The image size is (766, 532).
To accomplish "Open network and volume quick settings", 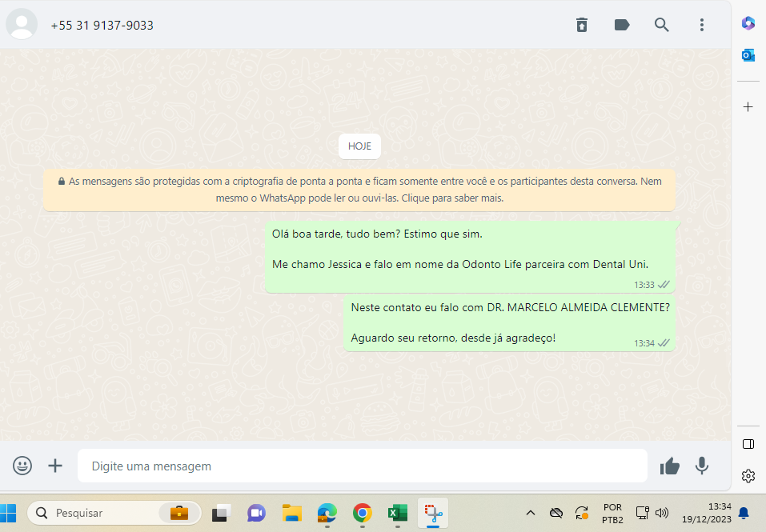I will tap(652, 513).
